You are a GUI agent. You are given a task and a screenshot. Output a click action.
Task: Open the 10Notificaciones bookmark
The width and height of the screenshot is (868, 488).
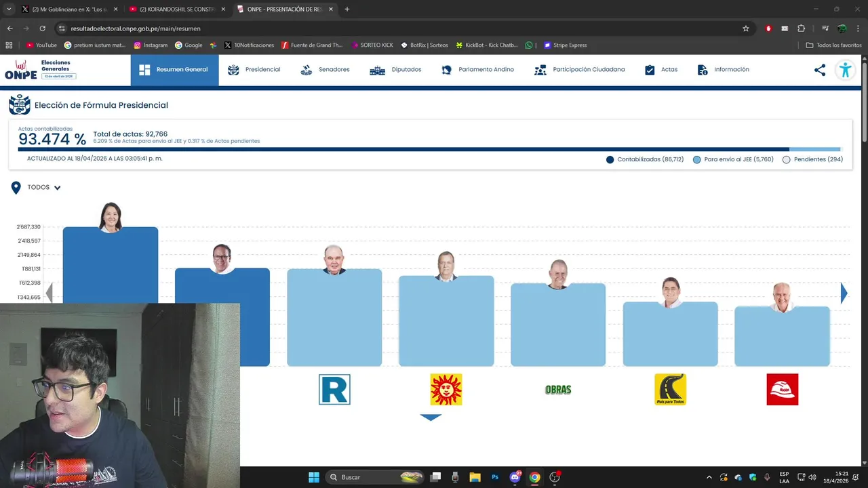[249, 45]
